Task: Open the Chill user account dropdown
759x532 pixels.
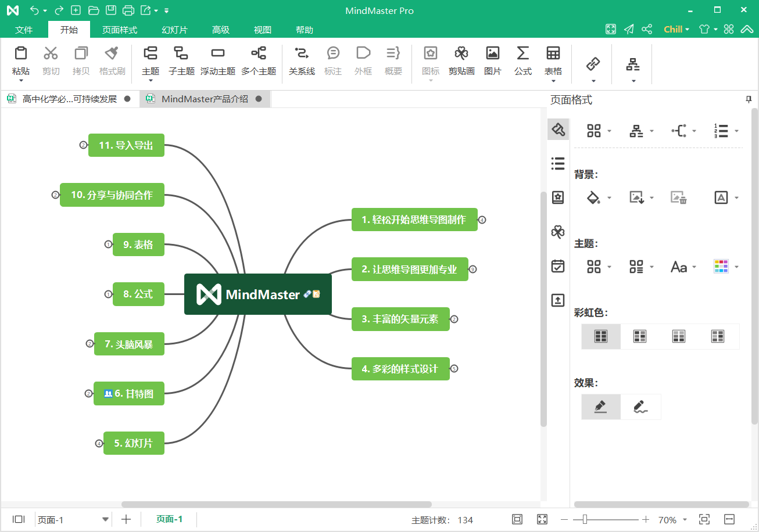Action: 676,29
